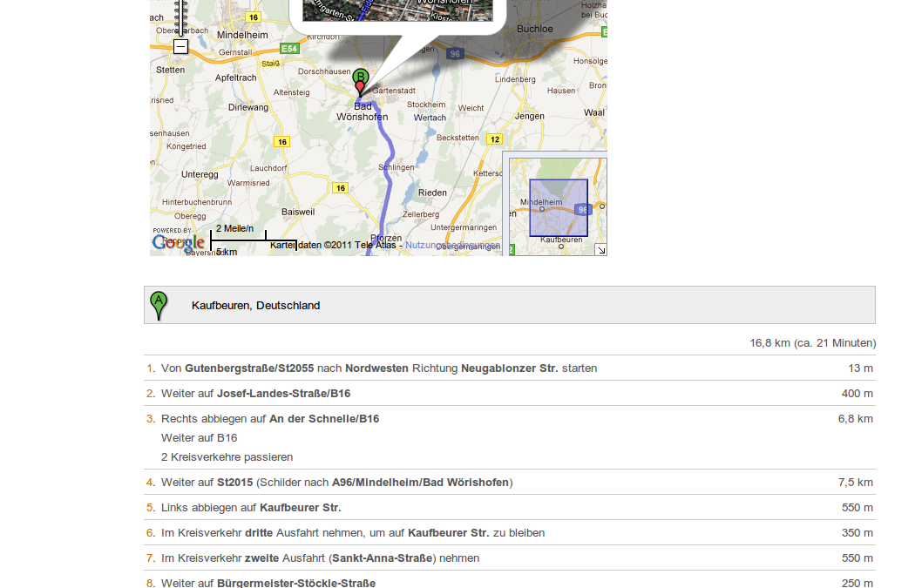Click the Zellerberg label on the map
The height and width of the screenshot is (588, 915).
click(421, 214)
